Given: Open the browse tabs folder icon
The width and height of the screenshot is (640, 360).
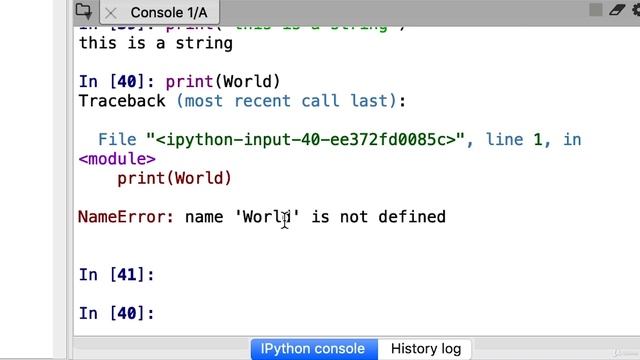Looking at the screenshot, I should point(84,11).
